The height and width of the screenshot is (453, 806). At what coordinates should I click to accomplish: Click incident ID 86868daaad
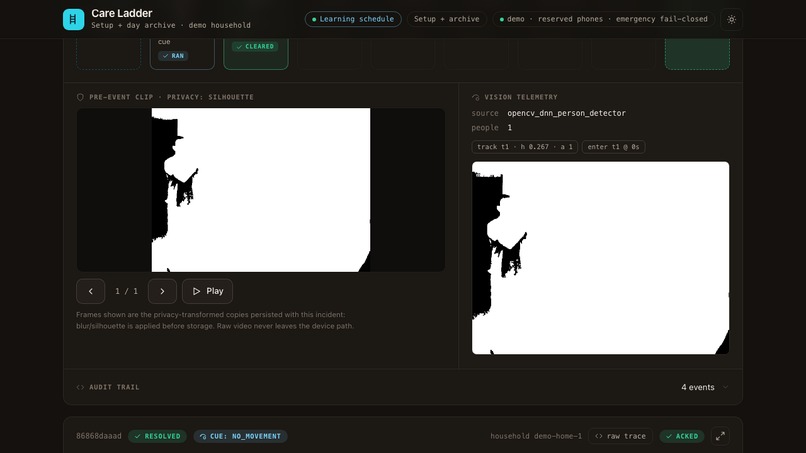99,436
